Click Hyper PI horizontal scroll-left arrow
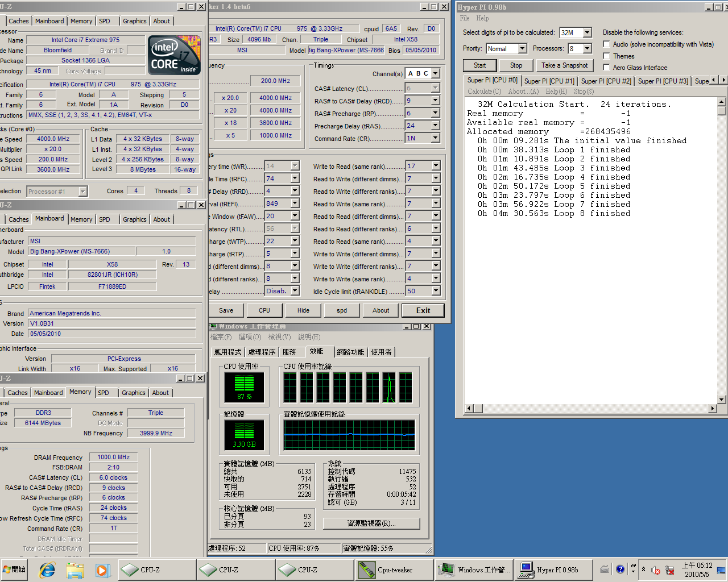This screenshot has width=728, height=582. [x=469, y=408]
